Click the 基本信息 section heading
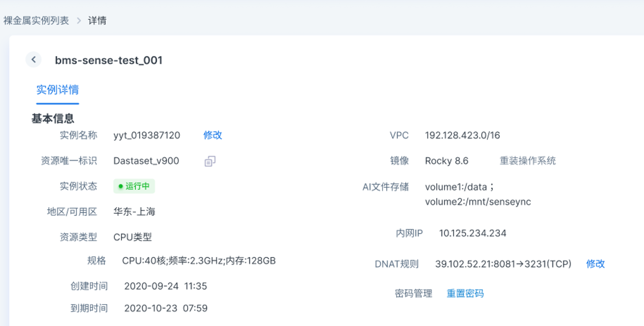The image size is (644, 326). [x=53, y=119]
